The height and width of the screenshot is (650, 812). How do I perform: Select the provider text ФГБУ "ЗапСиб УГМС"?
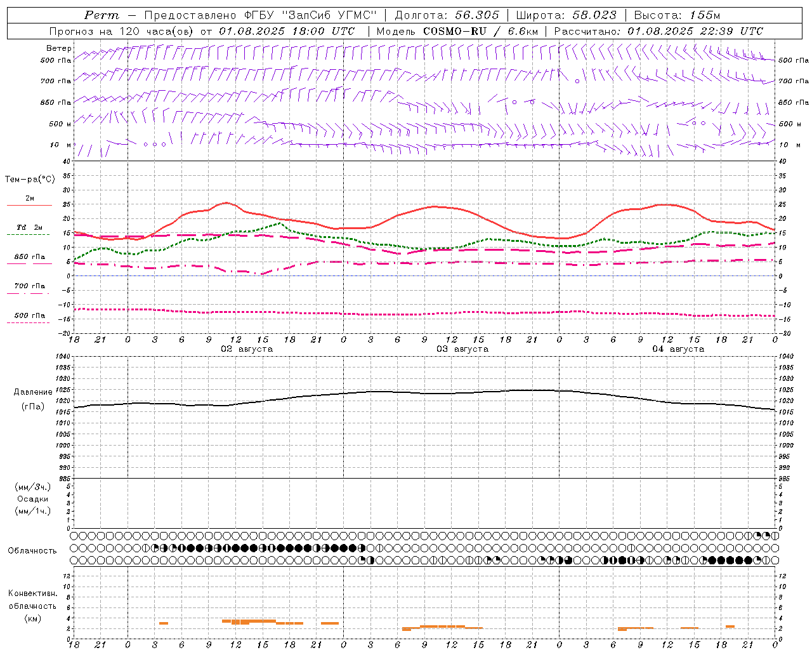(310, 15)
